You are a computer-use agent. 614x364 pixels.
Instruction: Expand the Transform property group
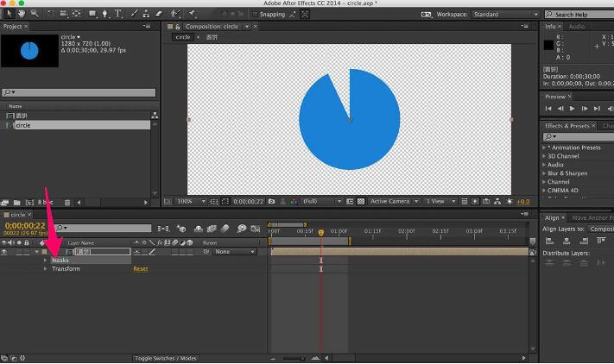point(46,269)
